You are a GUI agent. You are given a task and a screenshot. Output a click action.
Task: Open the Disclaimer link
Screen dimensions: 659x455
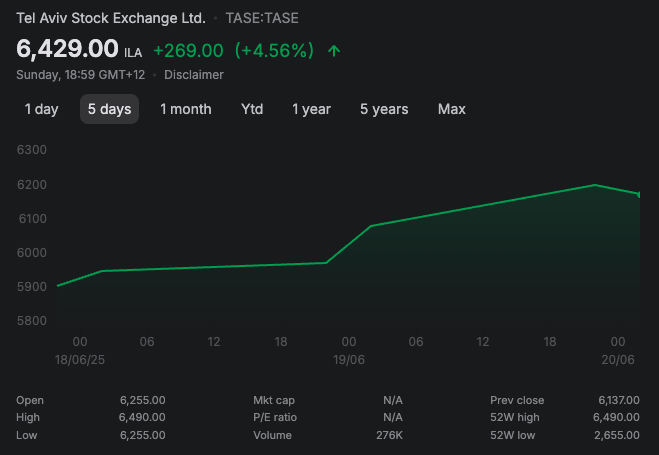[194, 75]
